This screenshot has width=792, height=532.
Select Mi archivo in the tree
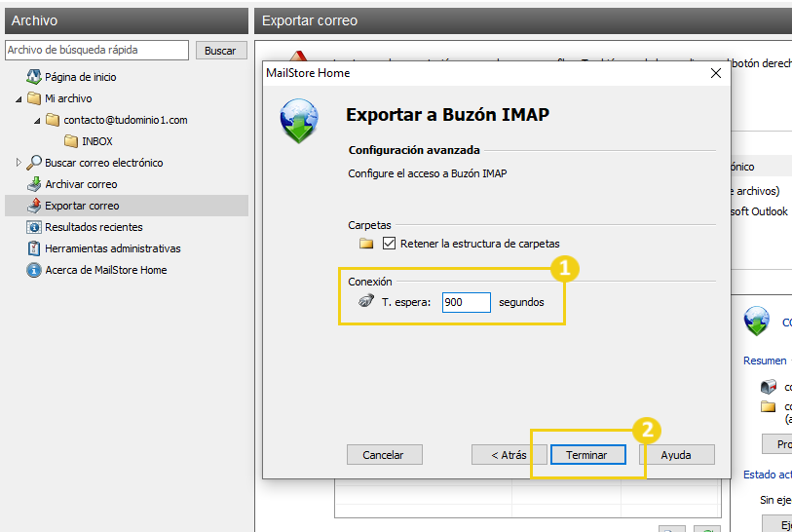[x=68, y=98]
